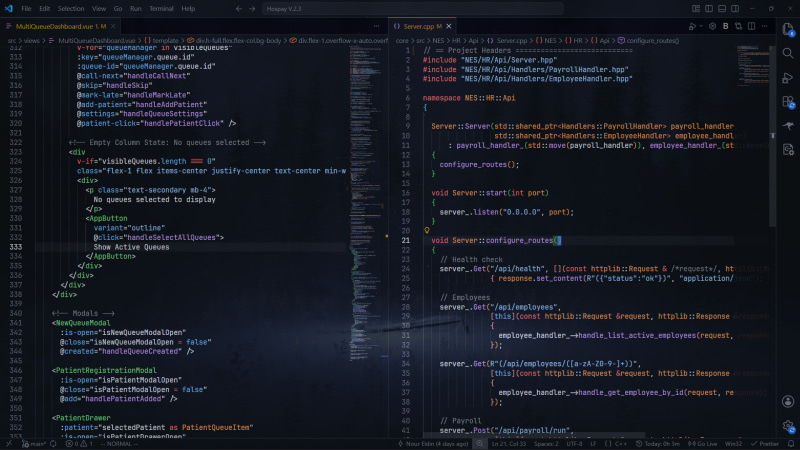
Task: Click the 'Go Live' server button
Action: coord(702,444)
